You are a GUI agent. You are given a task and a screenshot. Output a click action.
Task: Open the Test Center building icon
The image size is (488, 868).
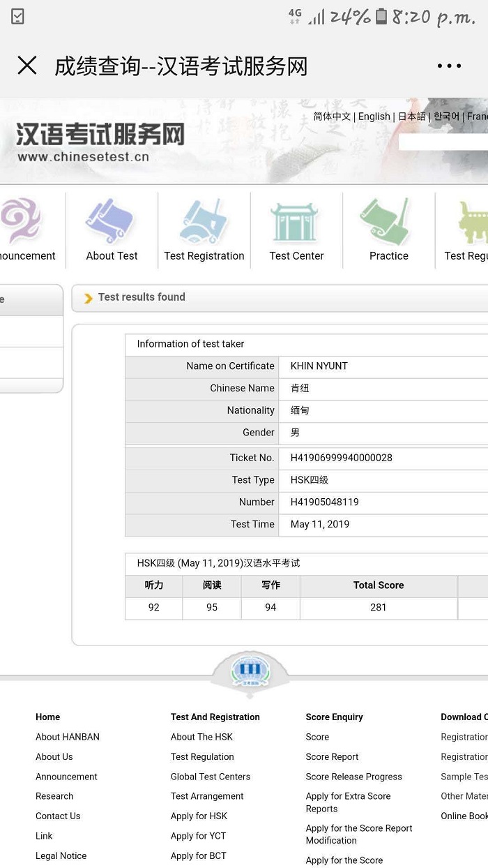(296, 221)
